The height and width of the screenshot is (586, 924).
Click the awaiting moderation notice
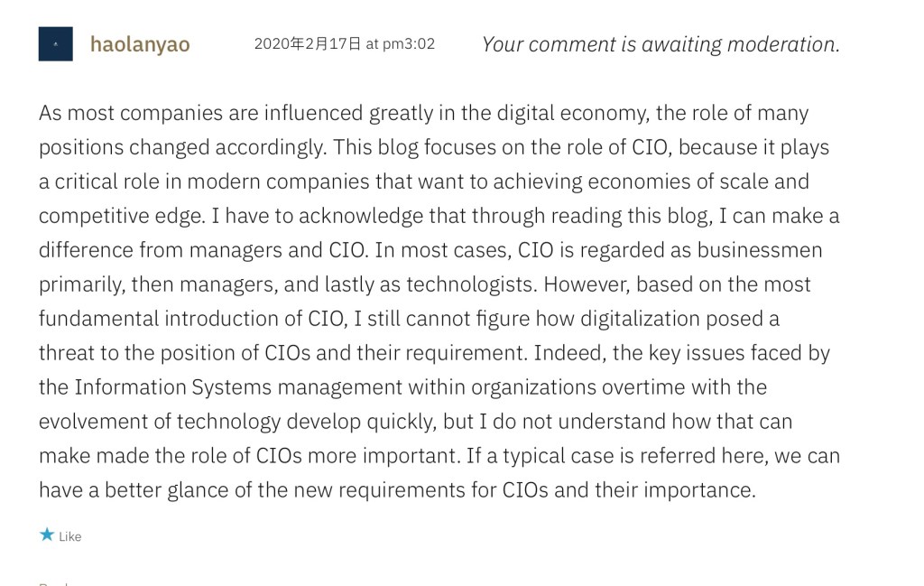(661, 44)
